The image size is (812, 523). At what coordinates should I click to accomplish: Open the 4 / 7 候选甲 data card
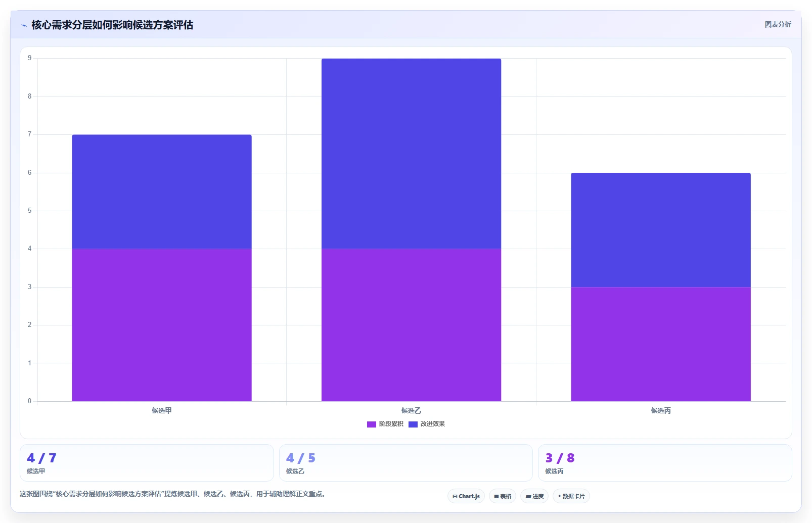click(147, 463)
